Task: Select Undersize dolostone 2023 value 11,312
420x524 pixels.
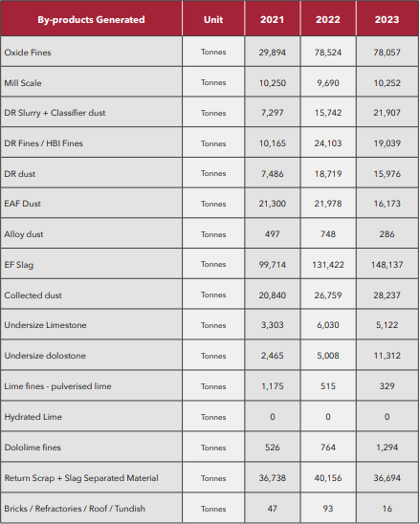Action: 387,356
